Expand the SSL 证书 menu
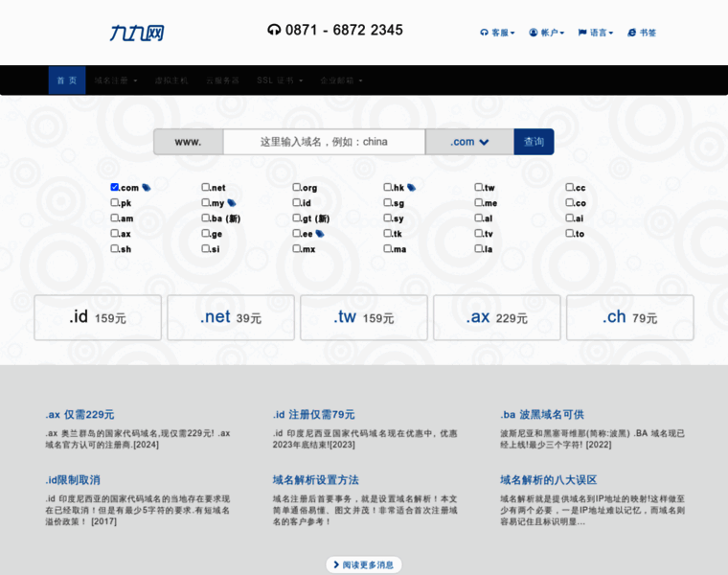Screen dimensions: 728x575 pyautogui.click(x=280, y=80)
